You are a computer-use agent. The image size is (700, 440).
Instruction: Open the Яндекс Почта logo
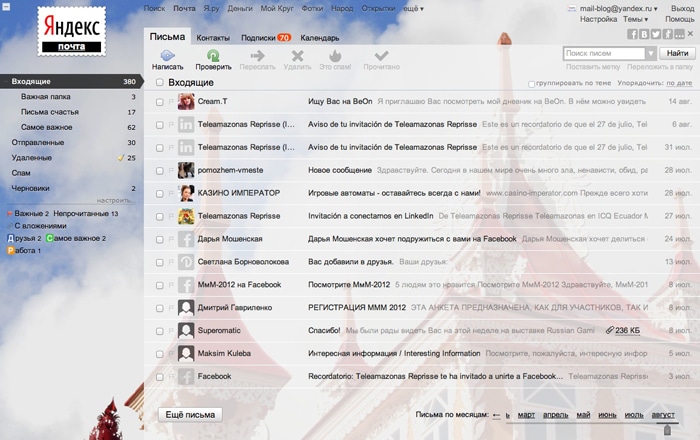[71, 31]
